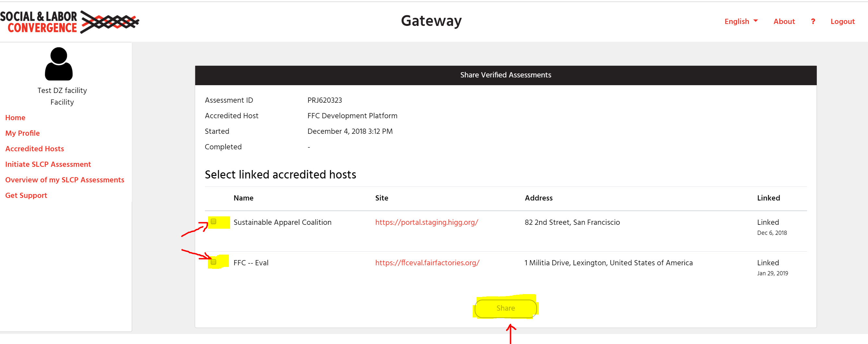Click the Share button

tap(505, 308)
